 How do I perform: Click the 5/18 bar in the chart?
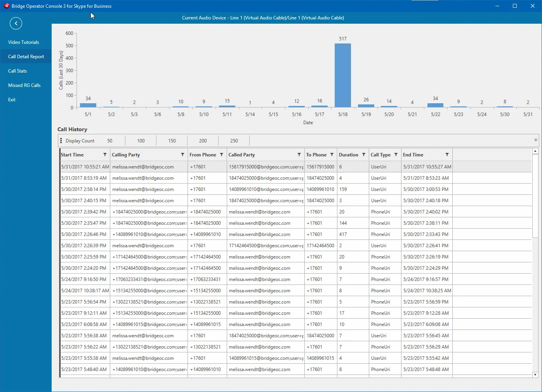(342, 75)
